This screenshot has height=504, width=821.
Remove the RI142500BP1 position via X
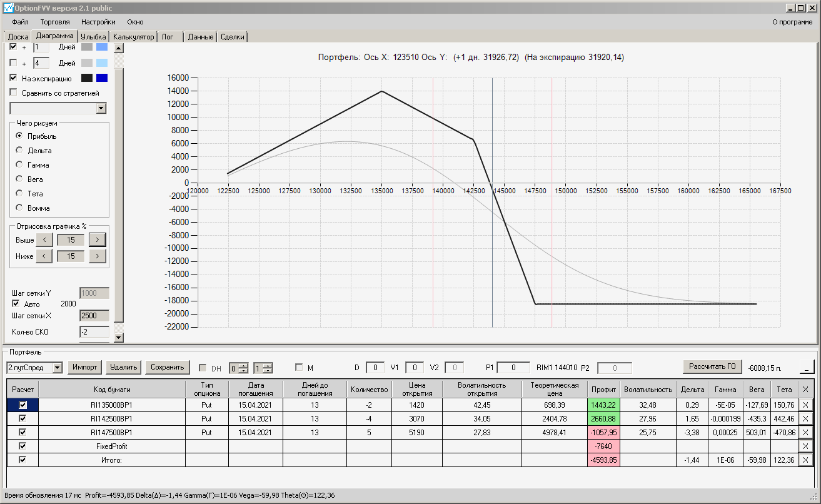[x=805, y=419]
